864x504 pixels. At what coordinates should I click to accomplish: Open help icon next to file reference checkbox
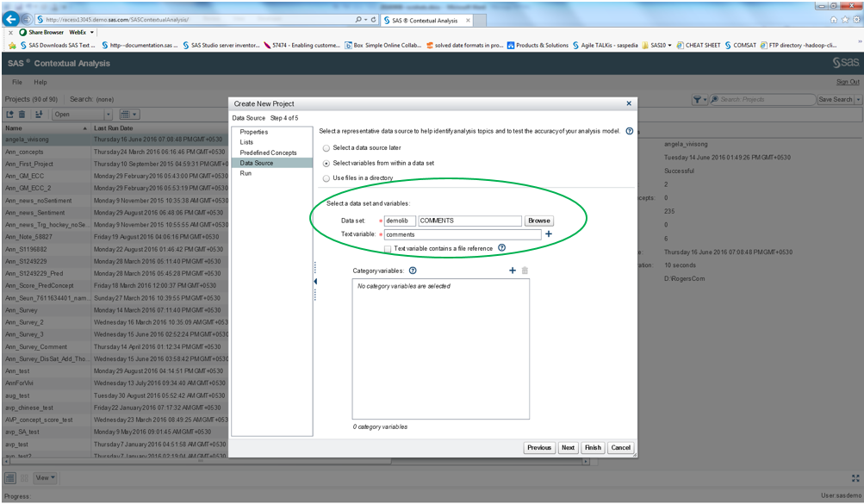[501, 248]
